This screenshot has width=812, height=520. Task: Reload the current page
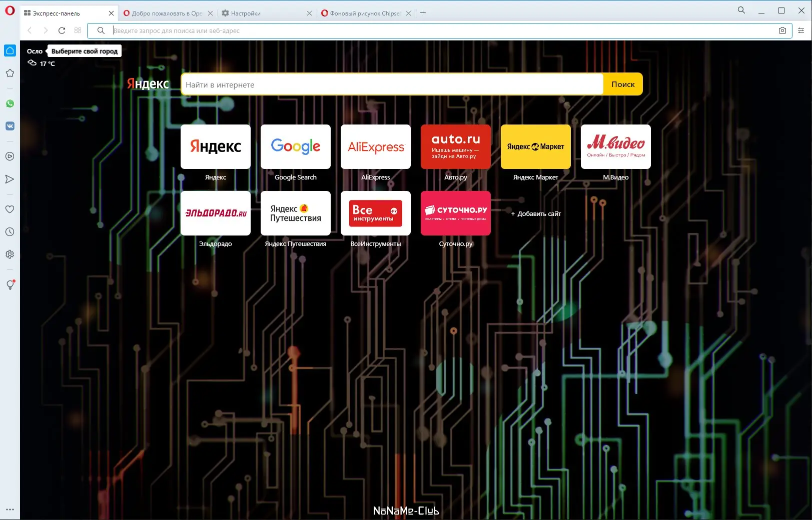(62, 30)
